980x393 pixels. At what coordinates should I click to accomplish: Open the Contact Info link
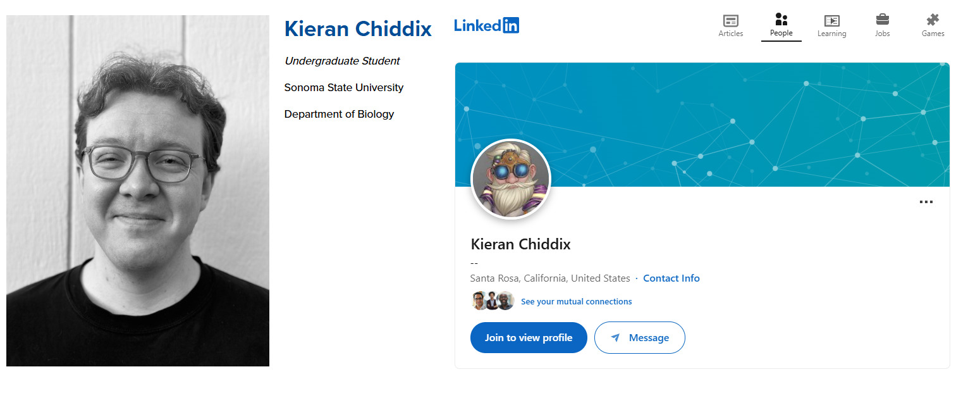[x=671, y=278]
